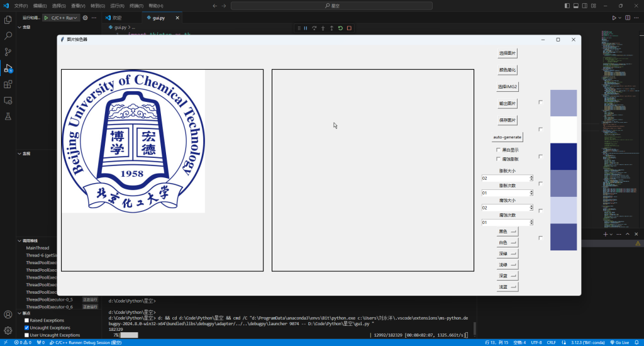Restart the debugger from debug toolbar
The height and width of the screenshot is (346, 644).
point(340,28)
